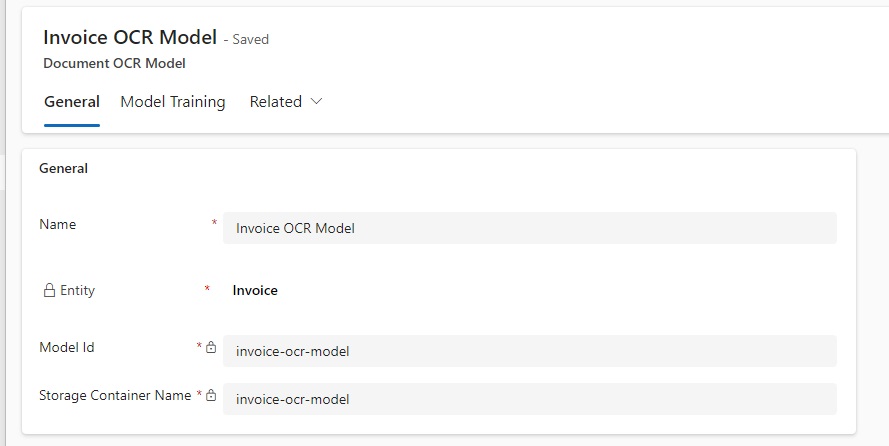The width and height of the screenshot is (889, 446).
Task: Focus the Model Id text field
Action: 529,351
